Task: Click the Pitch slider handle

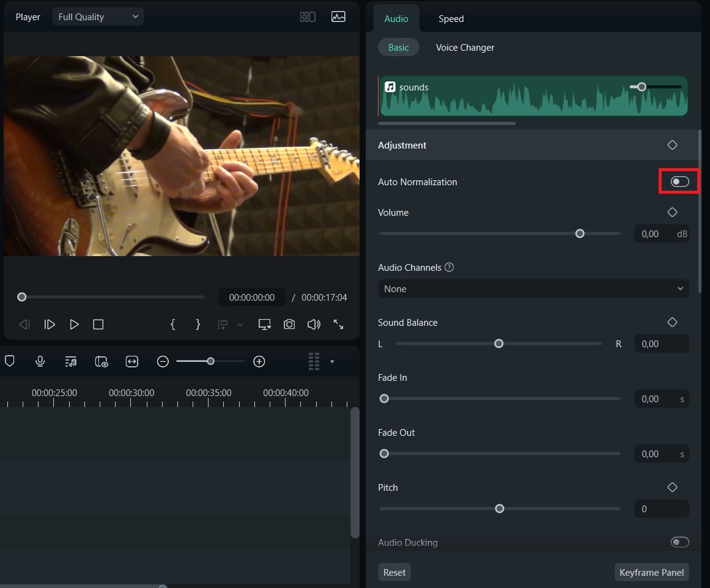Action: 500,509
